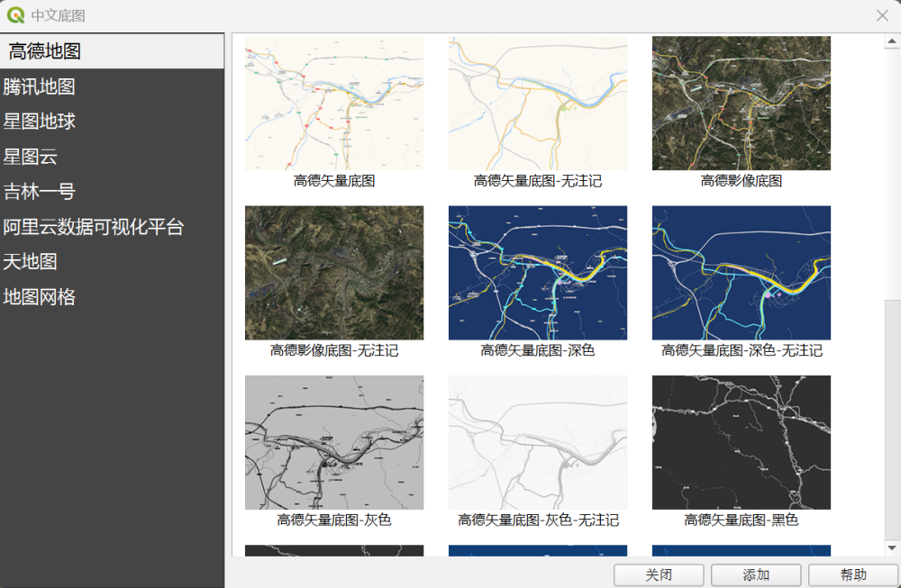Screen dimensions: 901x588
Task: Pick the 高德矢量底图-无注记 map preview
Action: (537, 104)
